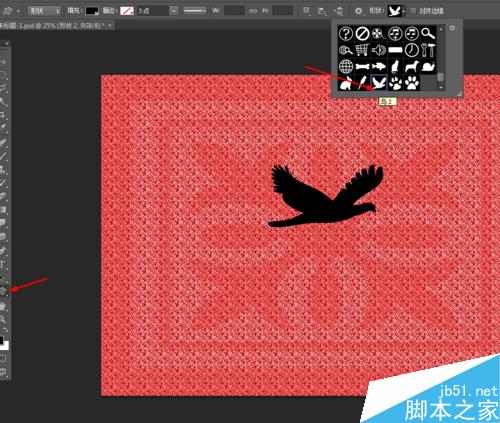Select the clock shape preset

point(412,50)
